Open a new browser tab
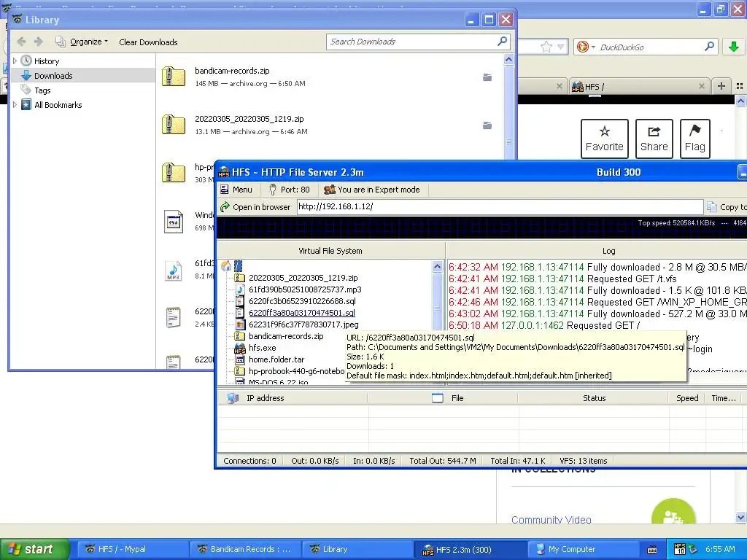 (721, 86)
